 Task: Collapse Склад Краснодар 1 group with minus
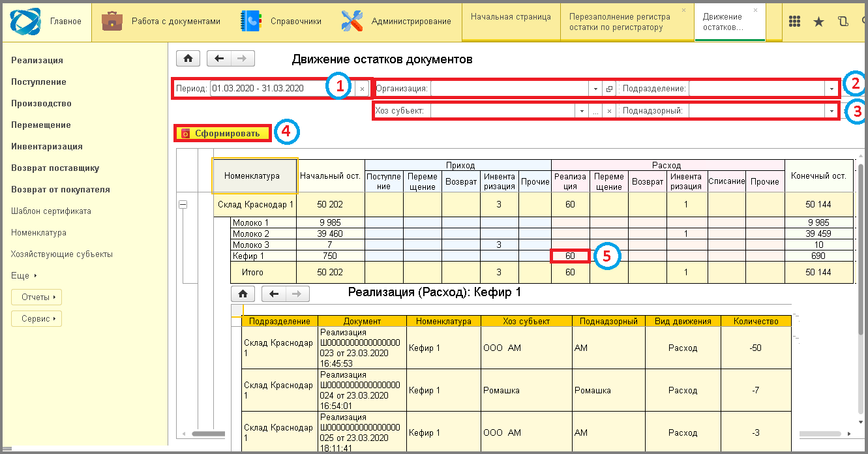(x=183, y=204)
